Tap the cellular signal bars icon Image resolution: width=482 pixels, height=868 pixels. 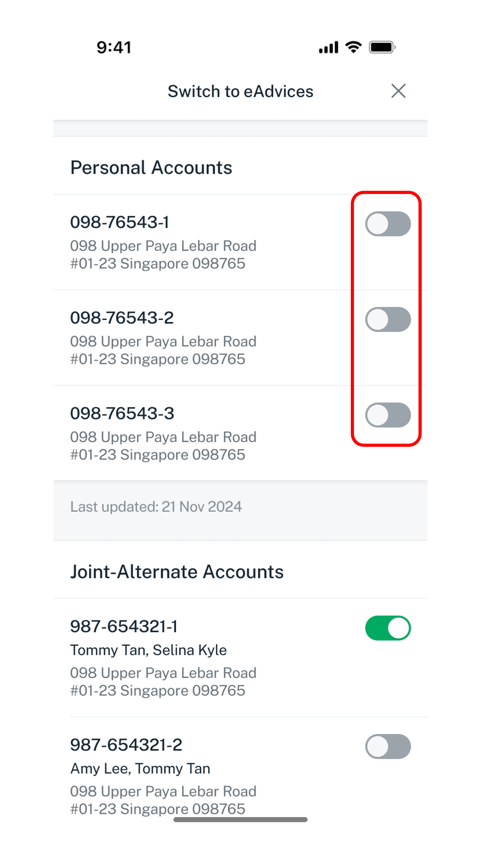click(x=328, y=47)
